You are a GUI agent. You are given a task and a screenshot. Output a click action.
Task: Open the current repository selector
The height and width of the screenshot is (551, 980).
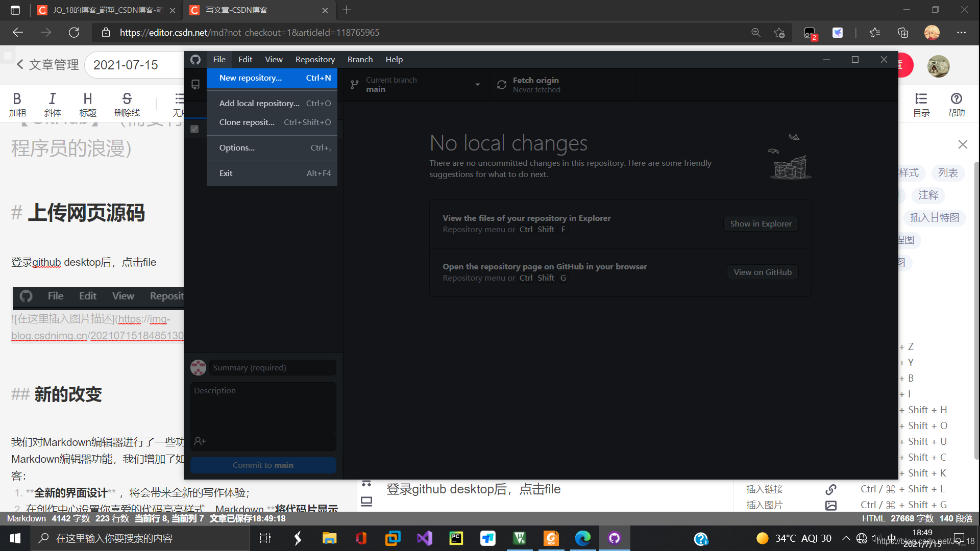pyautogui.click(x=195, y=85)
